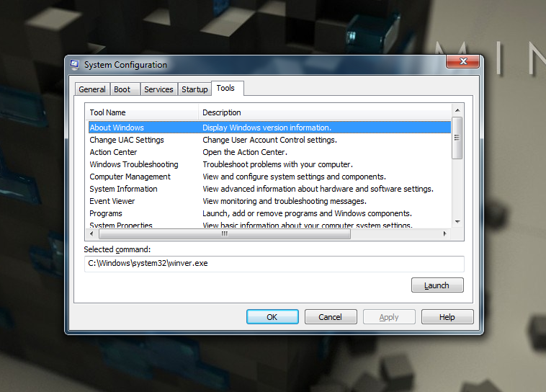Close the System Configuration window
The height and width of the screenshot is (392, 546).
pyautogui.click(x=462, y=61)
